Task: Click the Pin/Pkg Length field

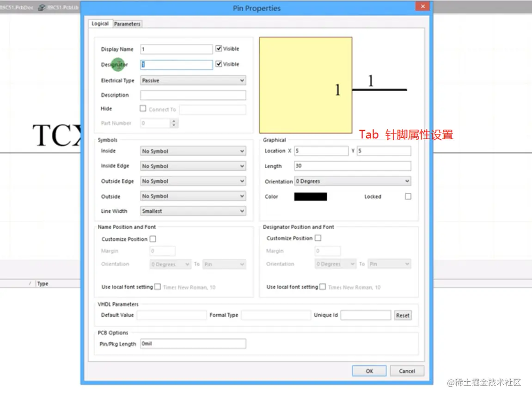Action: (x=193, y=344)
